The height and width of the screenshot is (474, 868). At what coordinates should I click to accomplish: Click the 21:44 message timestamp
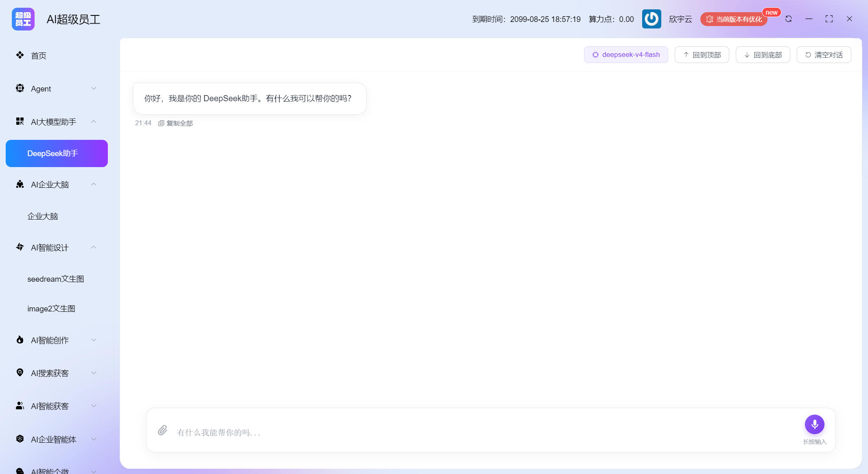tap(143, 123)
